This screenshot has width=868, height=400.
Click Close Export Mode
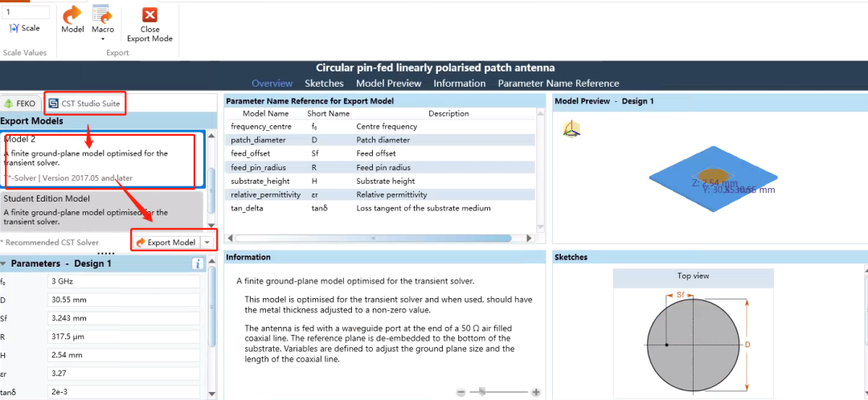(x=149, y=25)
